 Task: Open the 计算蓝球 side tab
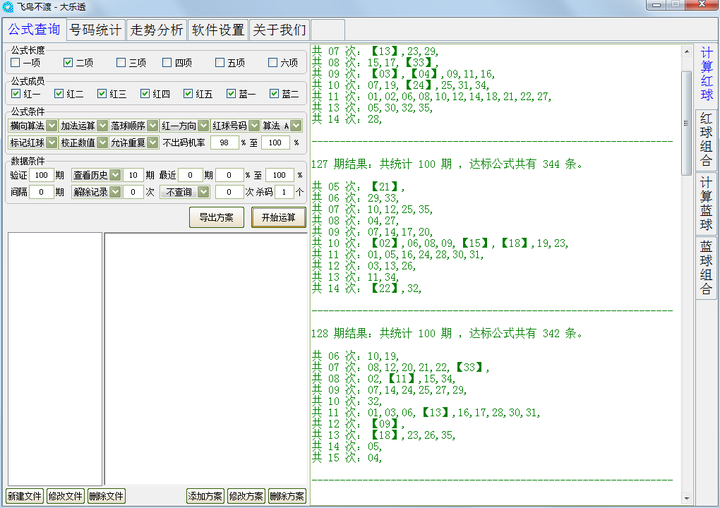706,203
